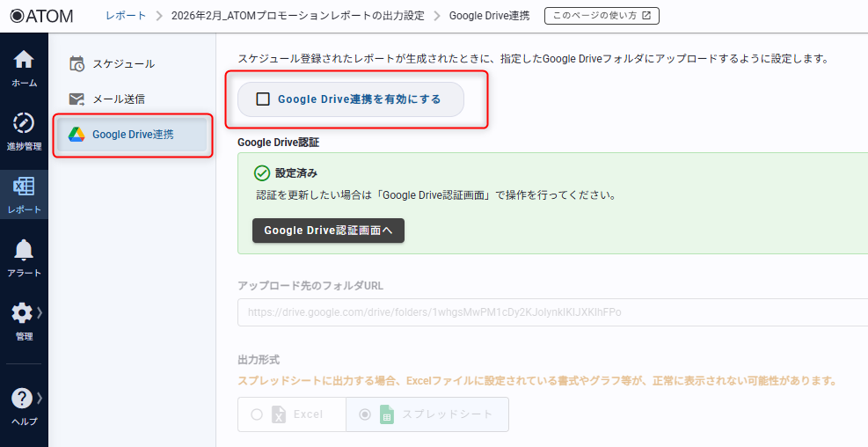Open the メール送信 menu item
Viewport: 868px width, 447px height.
[x=119, y=99]
